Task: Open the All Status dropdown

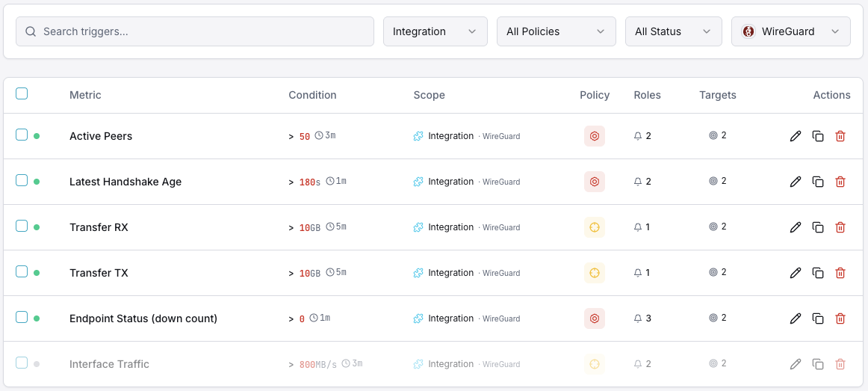Action: 674,31
